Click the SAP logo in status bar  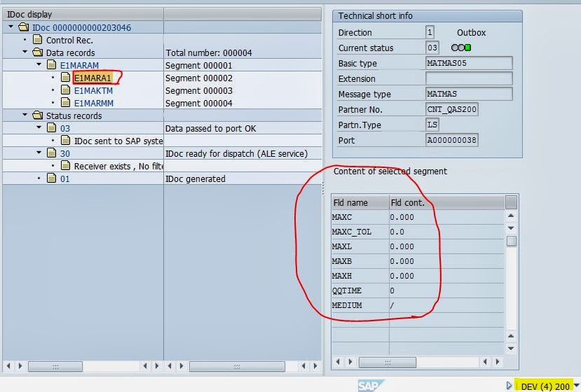pyautogui.click(x=371, y=386)
